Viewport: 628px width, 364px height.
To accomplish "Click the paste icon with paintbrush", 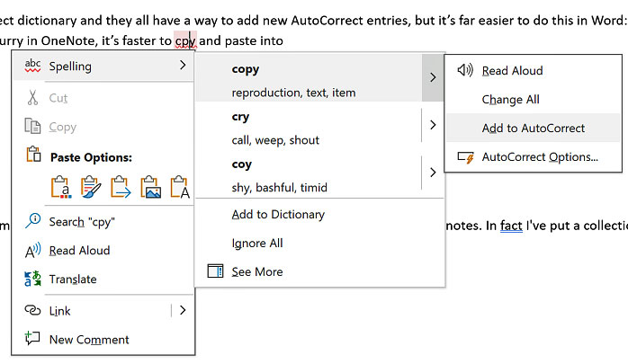I will pyautogui.click(x=91, y=187).
